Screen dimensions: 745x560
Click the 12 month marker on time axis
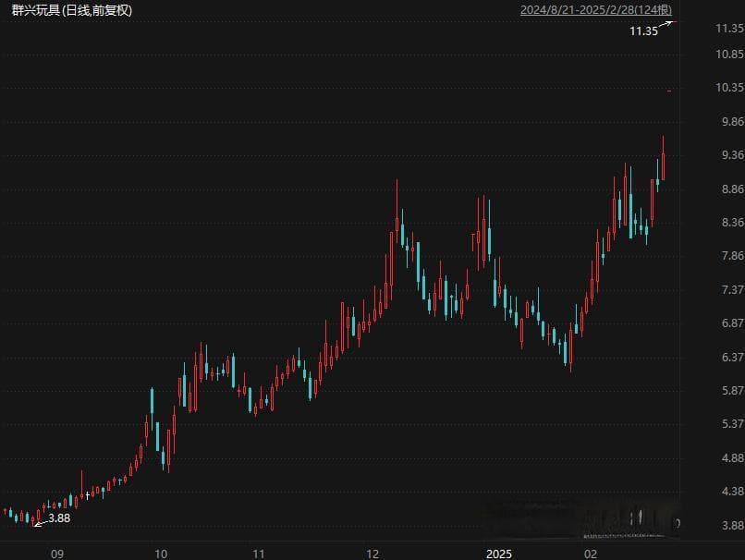point(372,554)
